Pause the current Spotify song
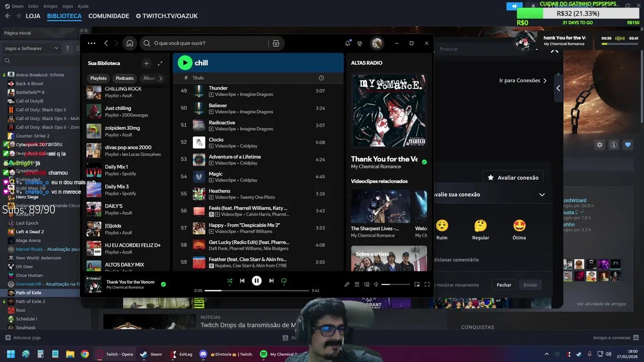The width and height of the screenshot is (644, 362). [x=257, y=281]
